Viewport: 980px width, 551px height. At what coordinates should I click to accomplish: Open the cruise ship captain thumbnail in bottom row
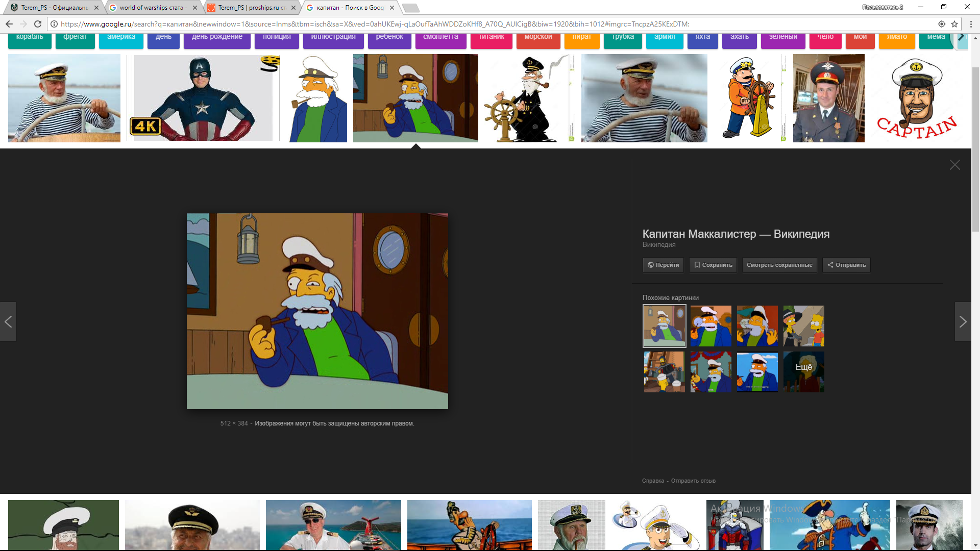click(x=333, y=525)
